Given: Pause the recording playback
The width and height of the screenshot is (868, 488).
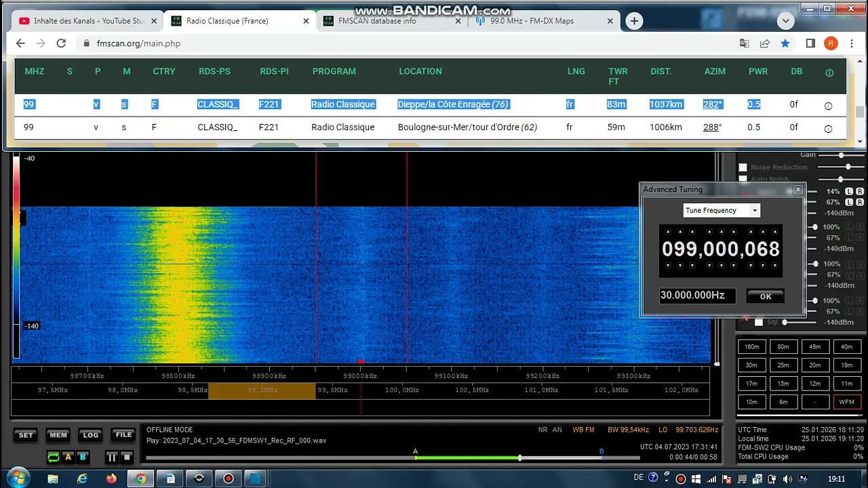Looking at the screenshot, I should [112, 457].
